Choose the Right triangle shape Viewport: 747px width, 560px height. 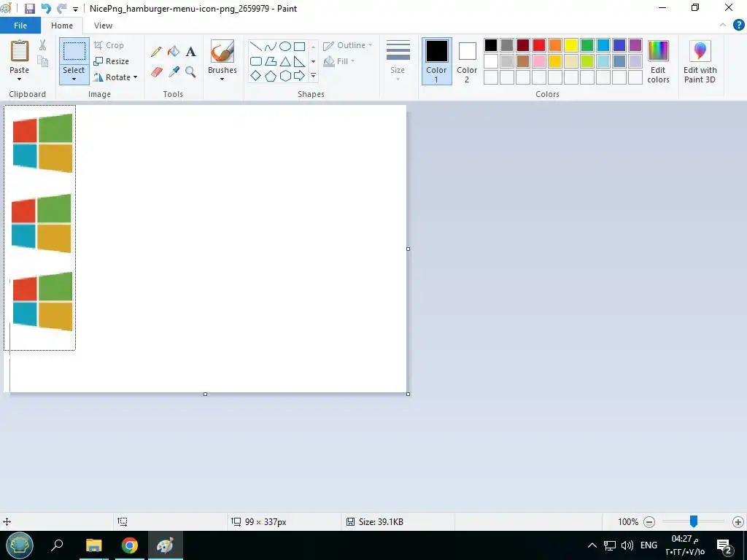click(x=299, y=61)
